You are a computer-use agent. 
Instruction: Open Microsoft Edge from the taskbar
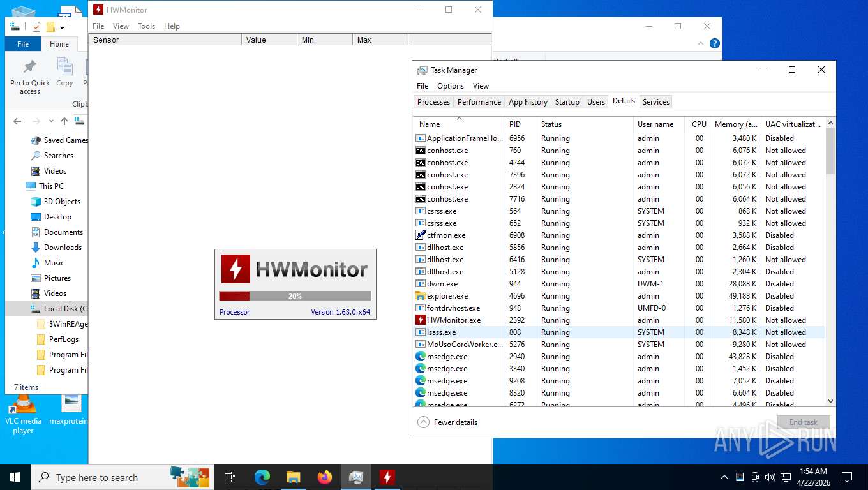click(x=262, y=477)
